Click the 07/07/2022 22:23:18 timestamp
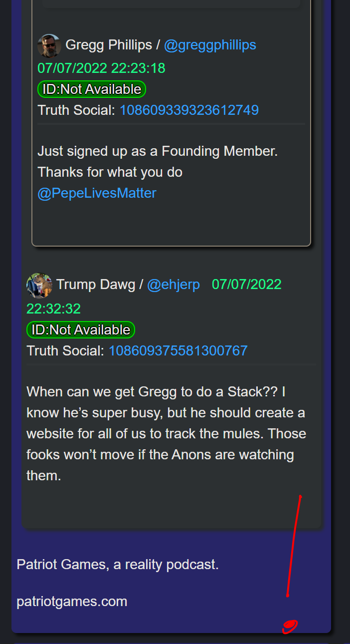This screenshot has width=350, height=644. 101,68
